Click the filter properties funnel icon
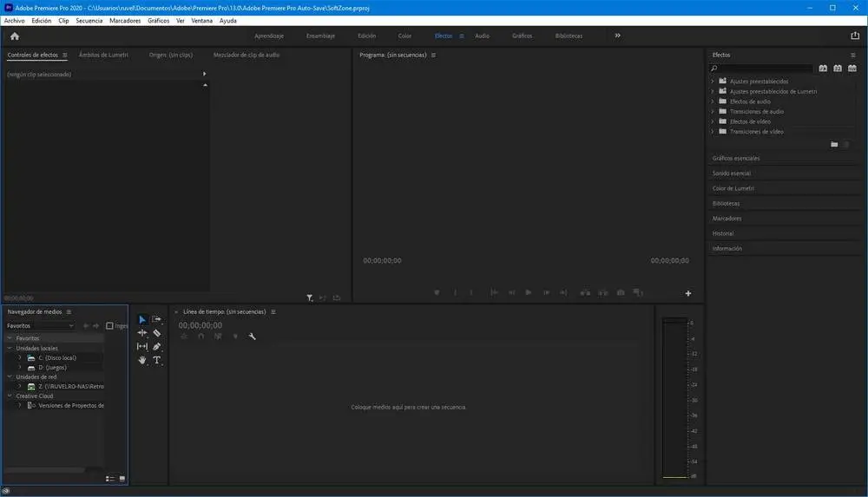 [x=310, y=298]
